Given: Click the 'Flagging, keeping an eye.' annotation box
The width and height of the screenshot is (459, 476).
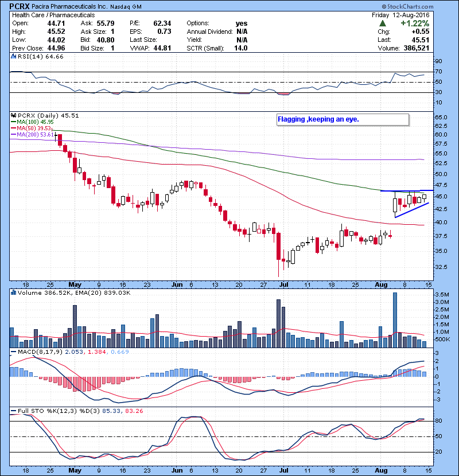Looking at the screenshot, I should click(x=343, y=119).
